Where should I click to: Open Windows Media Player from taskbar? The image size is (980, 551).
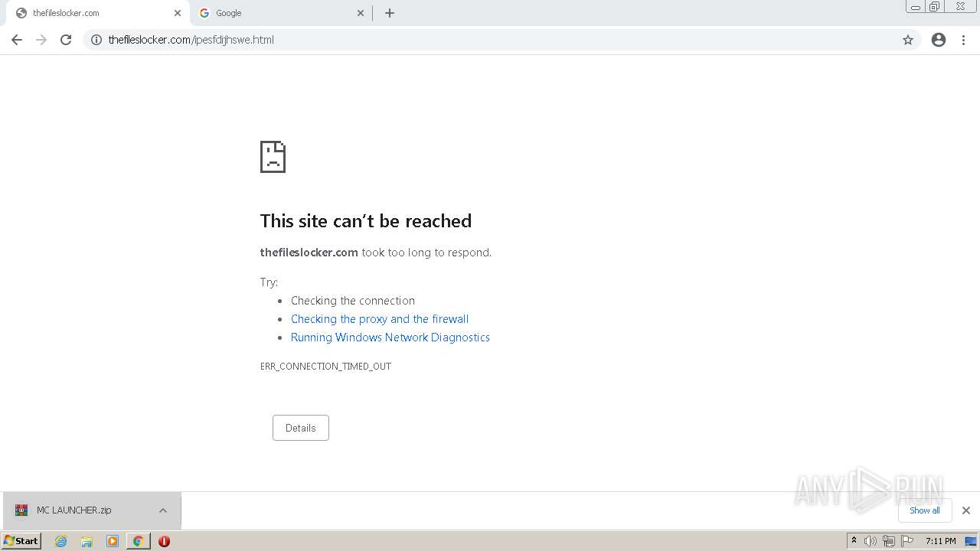tap(113, 541)
